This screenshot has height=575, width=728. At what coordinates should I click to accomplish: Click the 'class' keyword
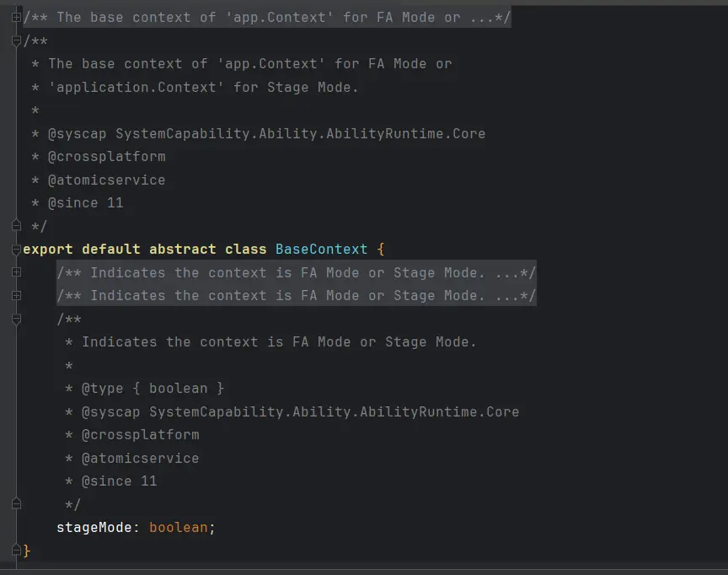(x=245, y=250)
